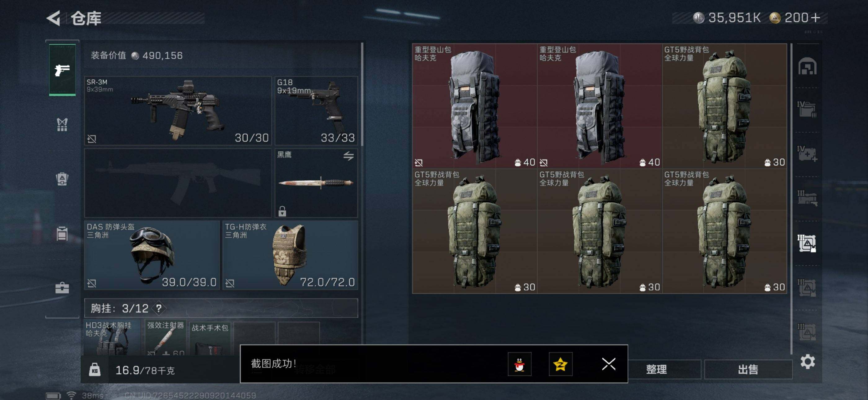The width and height of the screenshot is (868, 400).
Task: Swap the 黑鹰 knife using arrows icon
Action: tap(348, 156)
